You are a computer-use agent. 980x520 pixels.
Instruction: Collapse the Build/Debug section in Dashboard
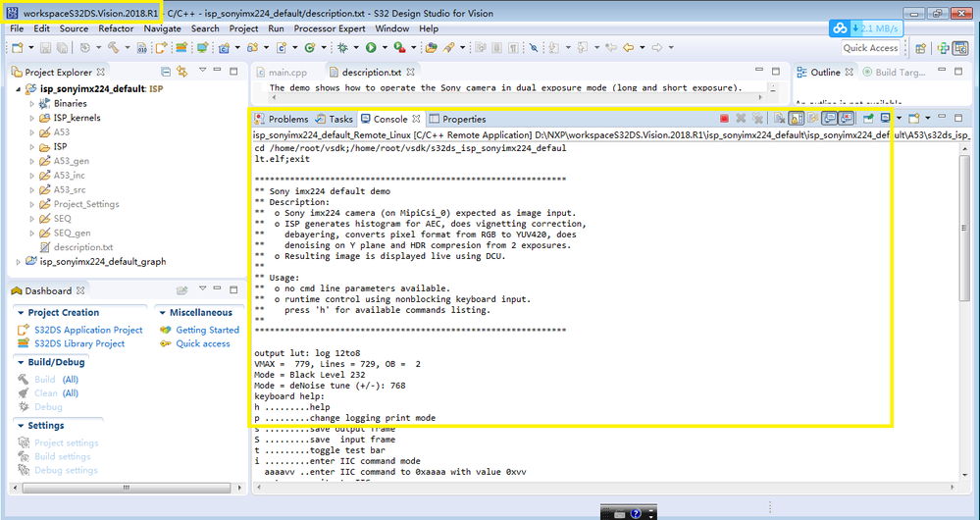point(21,362)
